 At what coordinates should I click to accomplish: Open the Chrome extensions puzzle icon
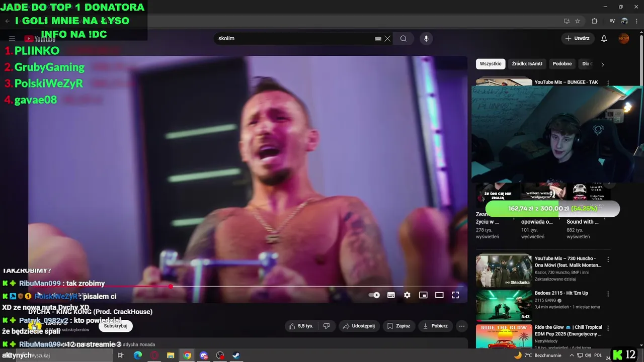pos(595,21)
